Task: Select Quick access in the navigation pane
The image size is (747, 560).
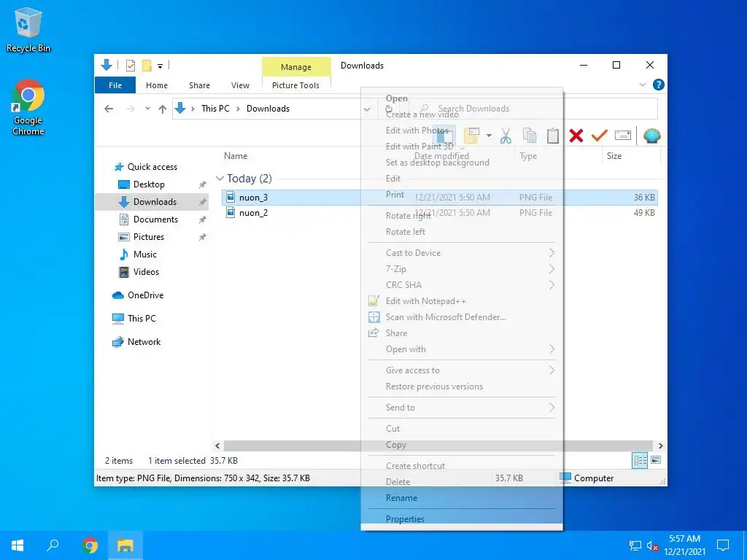Action: [146, 167]
